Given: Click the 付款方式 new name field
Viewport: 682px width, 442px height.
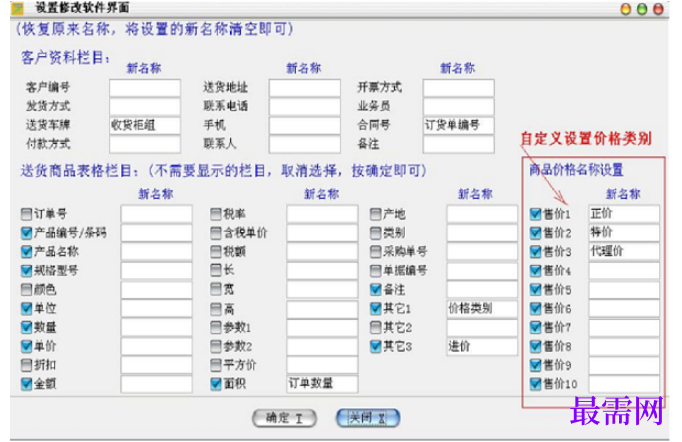Looking at the screenshot, I should pos(145,144).
